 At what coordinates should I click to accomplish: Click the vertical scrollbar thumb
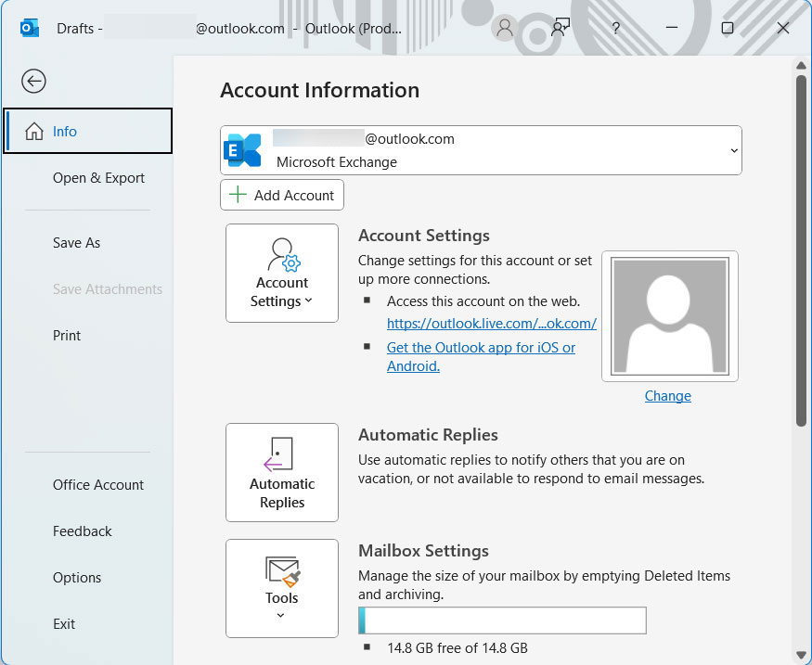(801, 251)
